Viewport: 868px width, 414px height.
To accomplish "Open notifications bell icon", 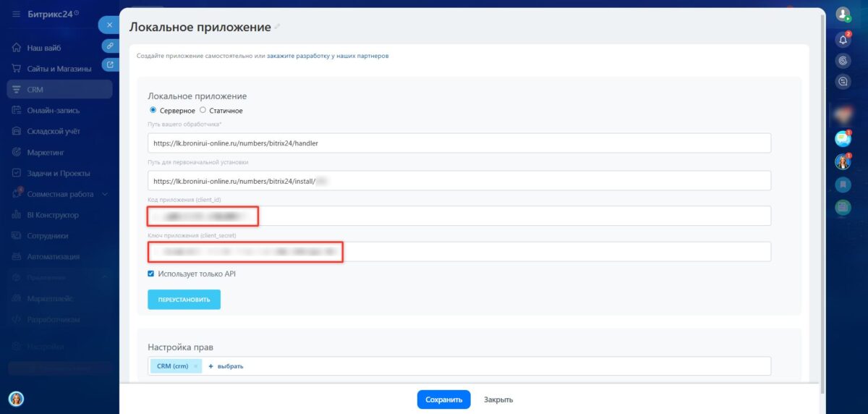I will [x=843, y=39].
